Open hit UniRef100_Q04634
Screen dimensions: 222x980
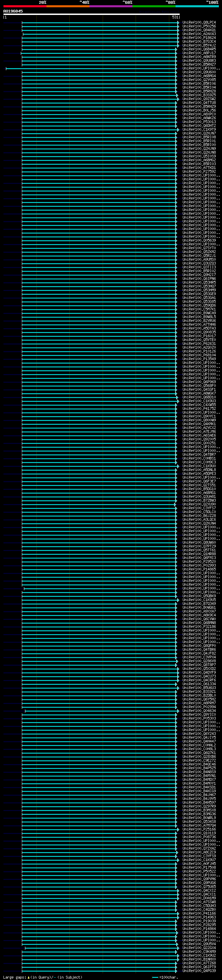(199, 711)
